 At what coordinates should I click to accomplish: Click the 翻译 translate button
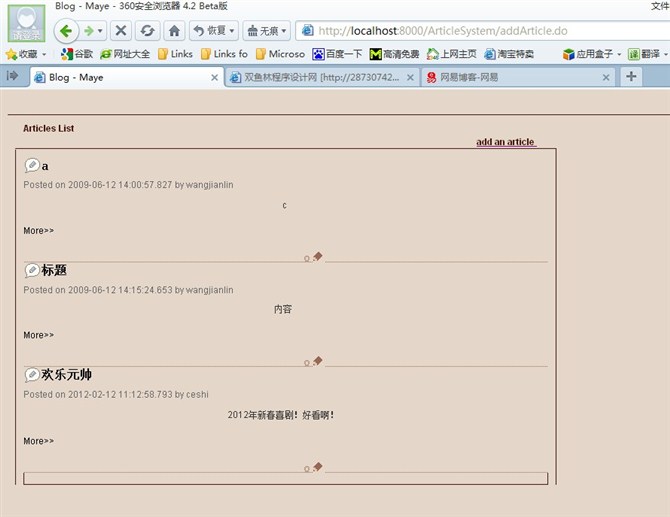(644, 54)
